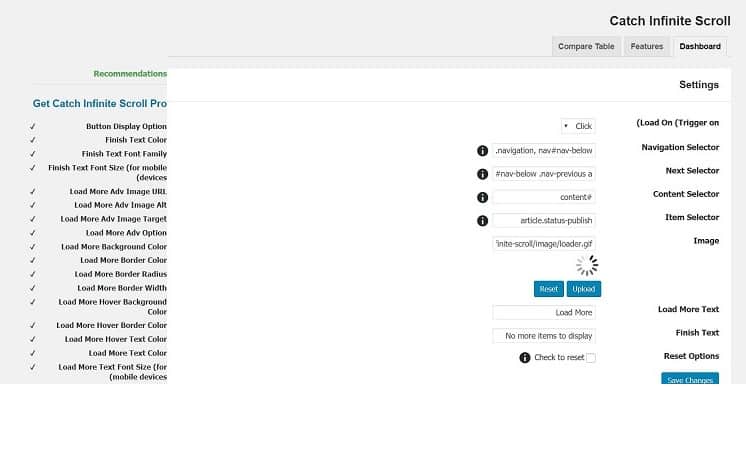Click Load More Border Width text

[x=122, y=288]
